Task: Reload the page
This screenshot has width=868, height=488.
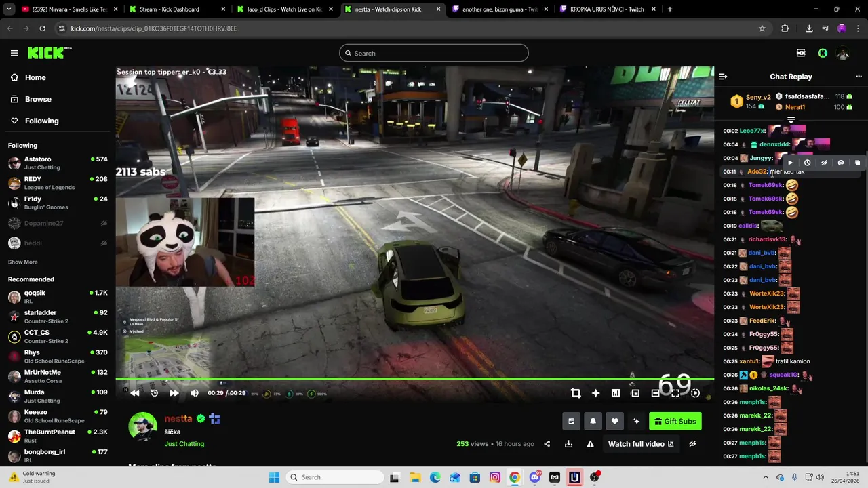Action: [x=42, y=28]
